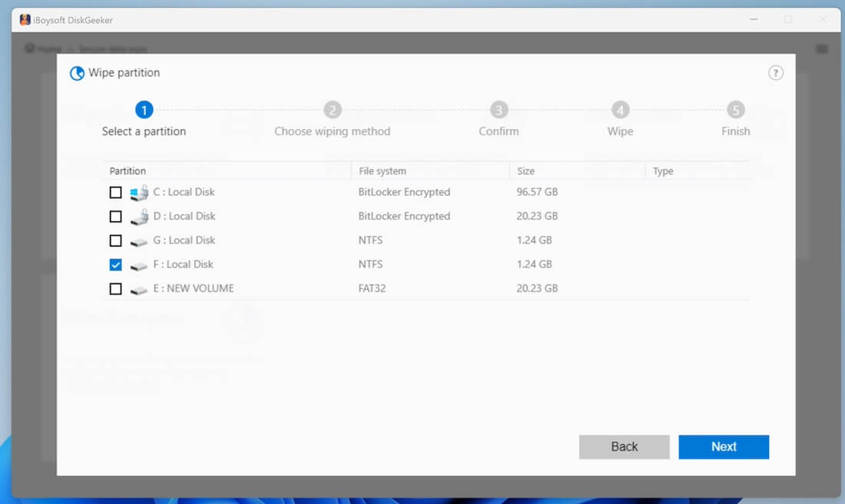This screenshot has height=504, width=845.
Task: Click the File system column header
Action: tap(383, 171)
